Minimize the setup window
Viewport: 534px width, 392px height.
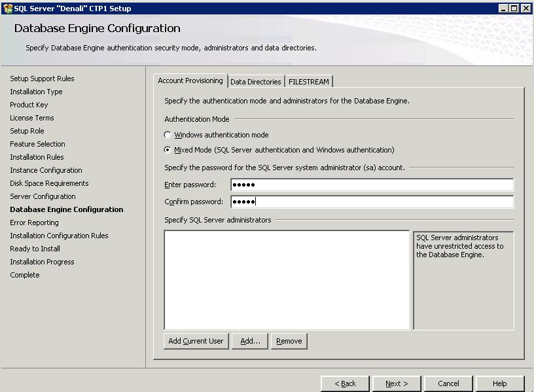pos(503,8)
